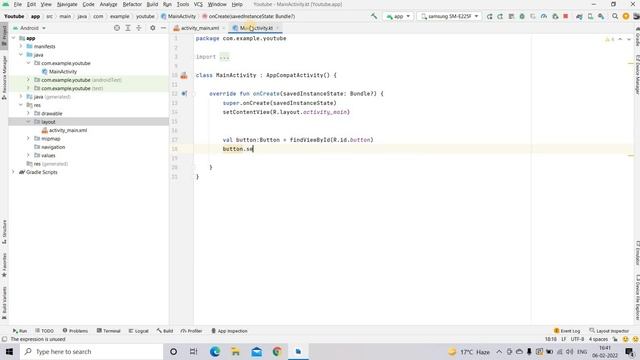Open the Terminal tool window
The image size is (640, 360).
click(109, 331)
